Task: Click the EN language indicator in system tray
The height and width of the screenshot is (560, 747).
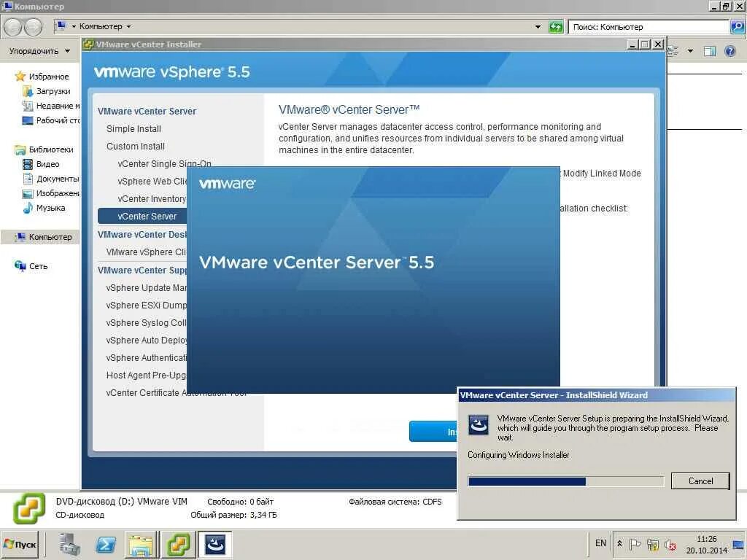Action: pos(600,543)
